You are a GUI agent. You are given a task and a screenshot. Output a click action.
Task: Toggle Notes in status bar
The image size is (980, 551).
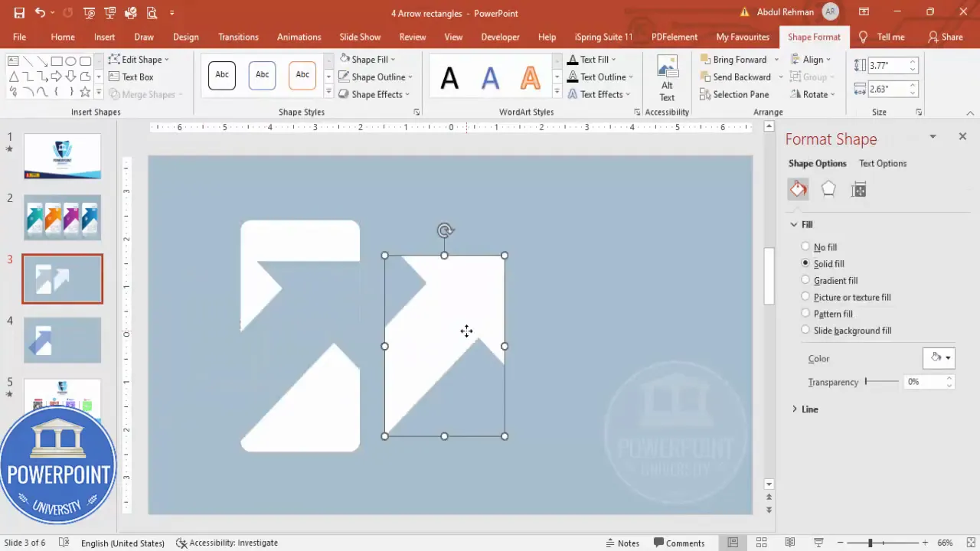(x=622, y=543)
